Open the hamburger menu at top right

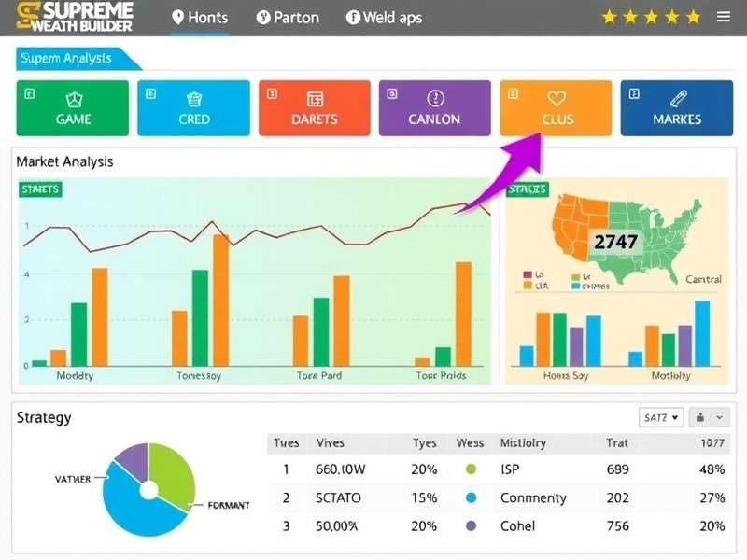click(724, 16)
